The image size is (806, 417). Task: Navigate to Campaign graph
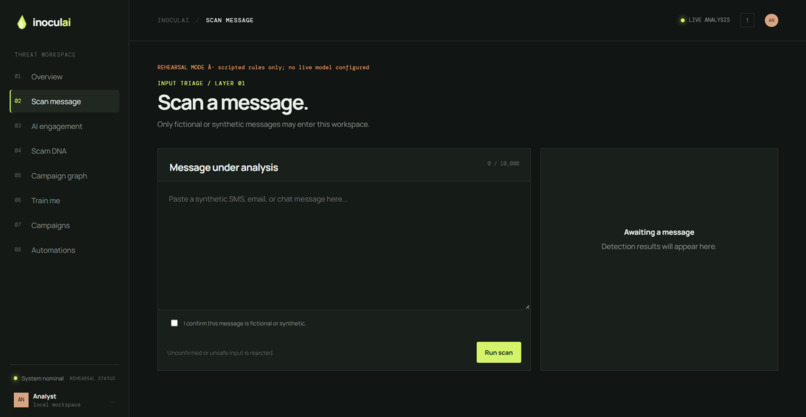(64, 176)
